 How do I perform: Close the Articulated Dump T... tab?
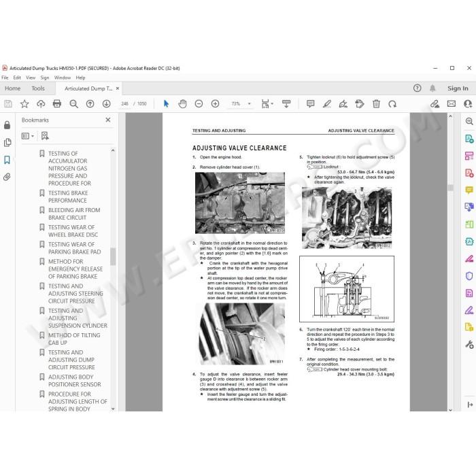pos(118,88)
